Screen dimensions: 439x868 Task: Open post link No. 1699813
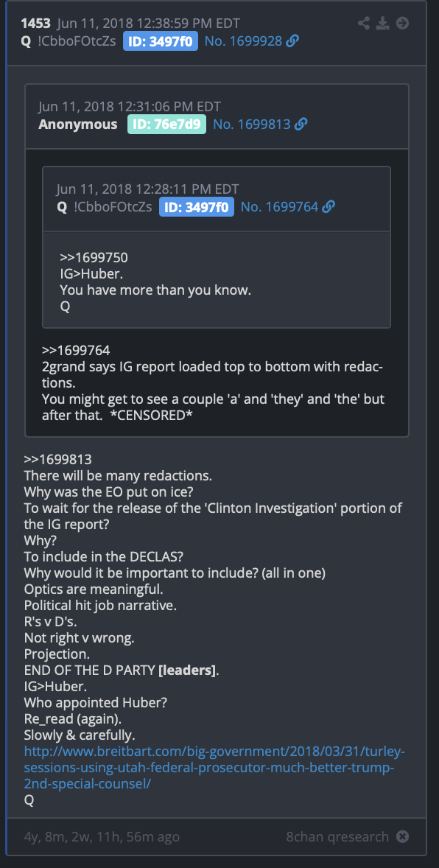(x=252, y=125)
